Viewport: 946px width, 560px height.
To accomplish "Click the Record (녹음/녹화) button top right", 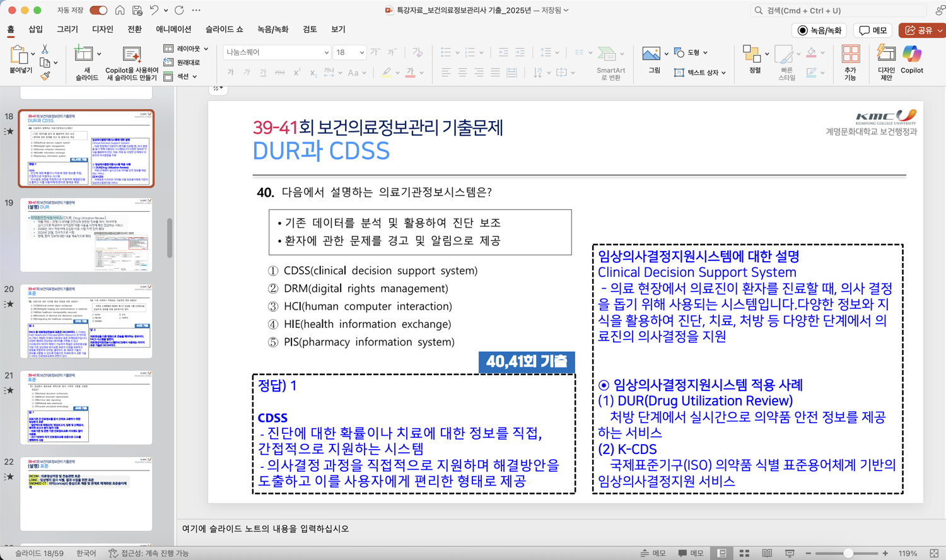I will [x=819, y=30].
